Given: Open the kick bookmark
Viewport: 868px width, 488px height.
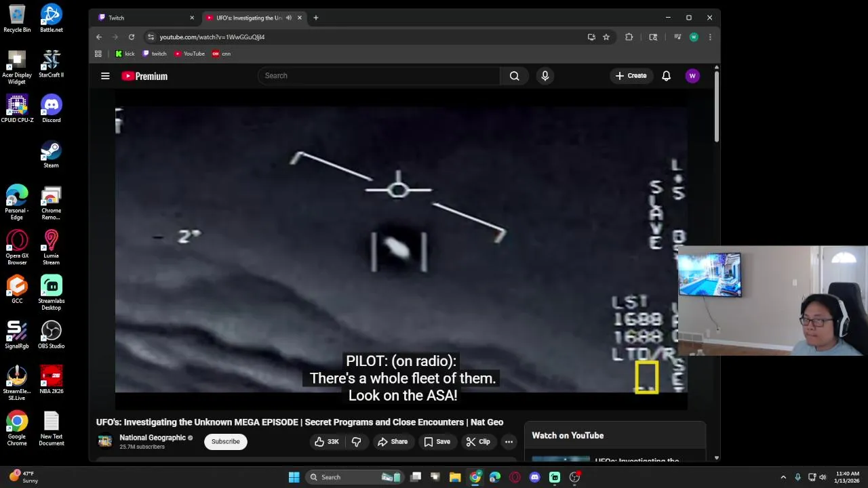Looking at the screenshot, I should [125, 54].
